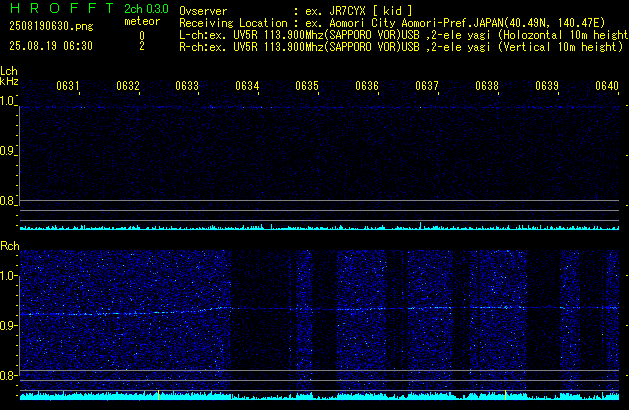
Task: Click the Lch 0.8 kHz axis label
Action: 7,201
